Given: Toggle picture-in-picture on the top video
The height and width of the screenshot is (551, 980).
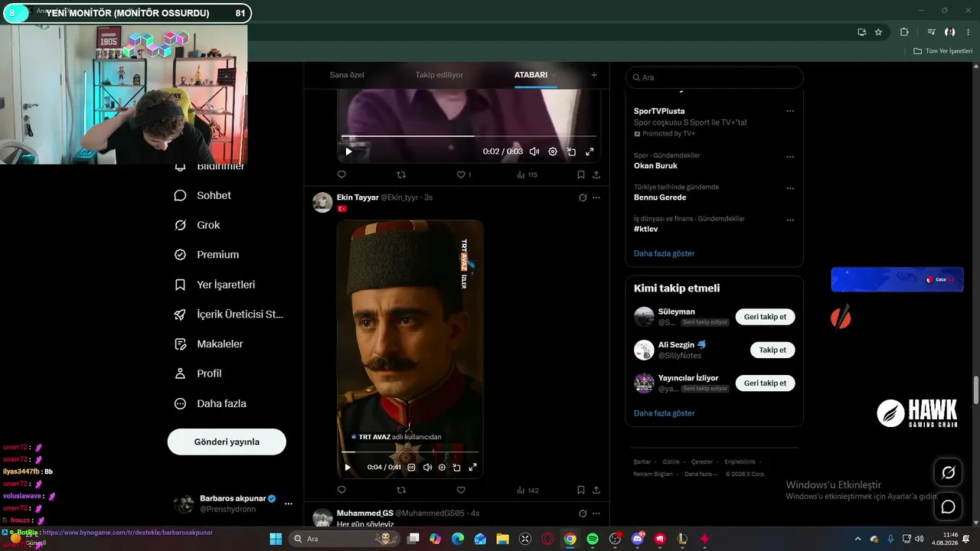Looking at the screenshot, I should pyautogui.click(x=571, y=152).
